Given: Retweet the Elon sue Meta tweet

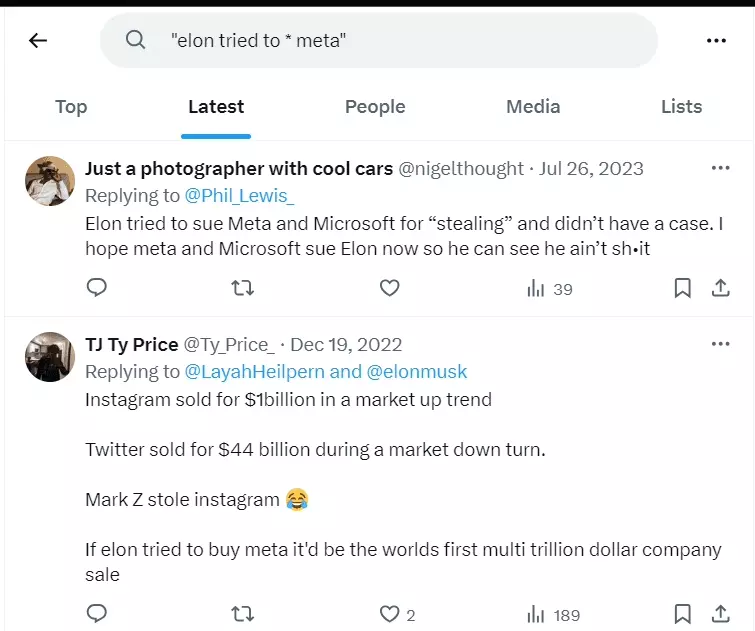Looking at the screenshot, I should pos(242,288).
